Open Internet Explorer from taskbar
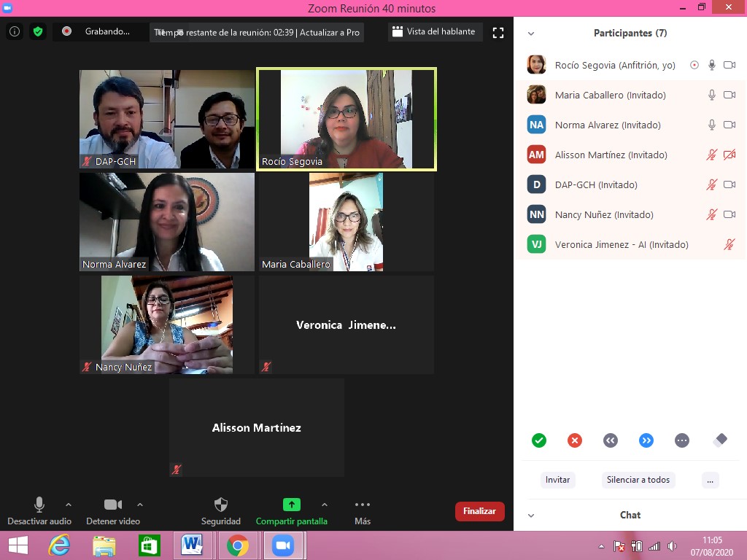Viewport: 747px width, 560px height. [60, 545]
